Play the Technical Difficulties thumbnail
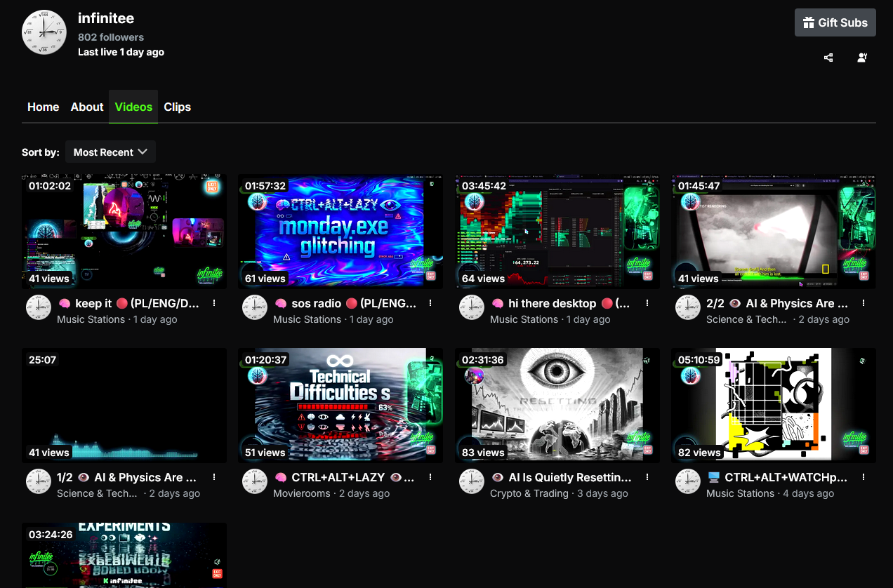This screenshot has width=893, height=588. point(340,406)
